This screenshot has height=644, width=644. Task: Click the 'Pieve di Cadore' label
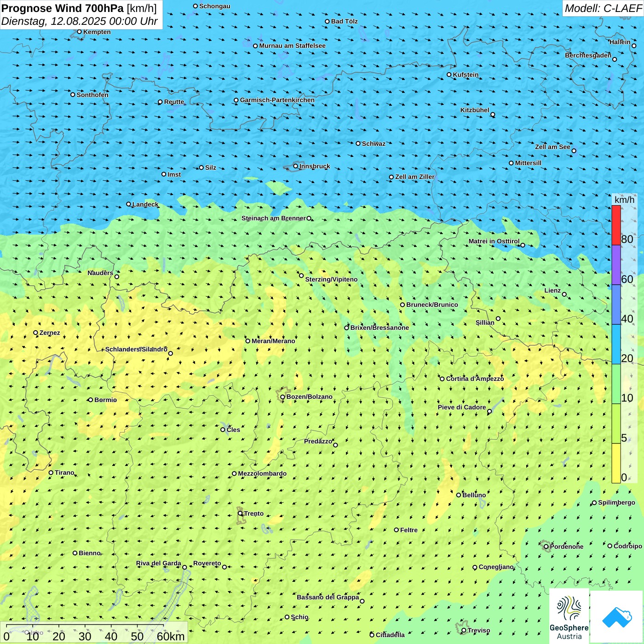pyautogui.click(x=462, y=407)
